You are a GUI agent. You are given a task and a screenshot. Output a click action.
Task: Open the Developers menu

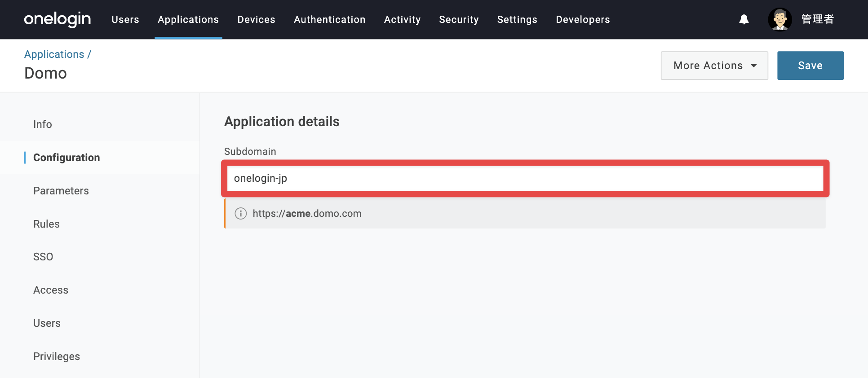pyautogui.click(x=583, y=19)
